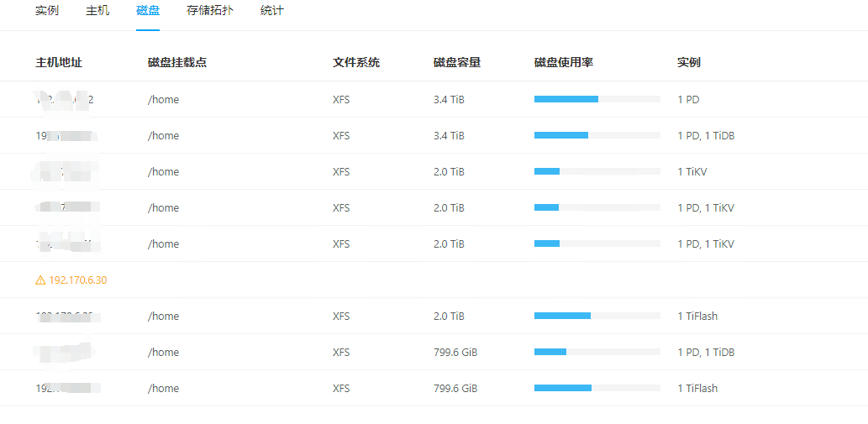Click the 文件系统 column header
Image resolution: width=868 pixels, height=424 pixels.
coord(356,62)
